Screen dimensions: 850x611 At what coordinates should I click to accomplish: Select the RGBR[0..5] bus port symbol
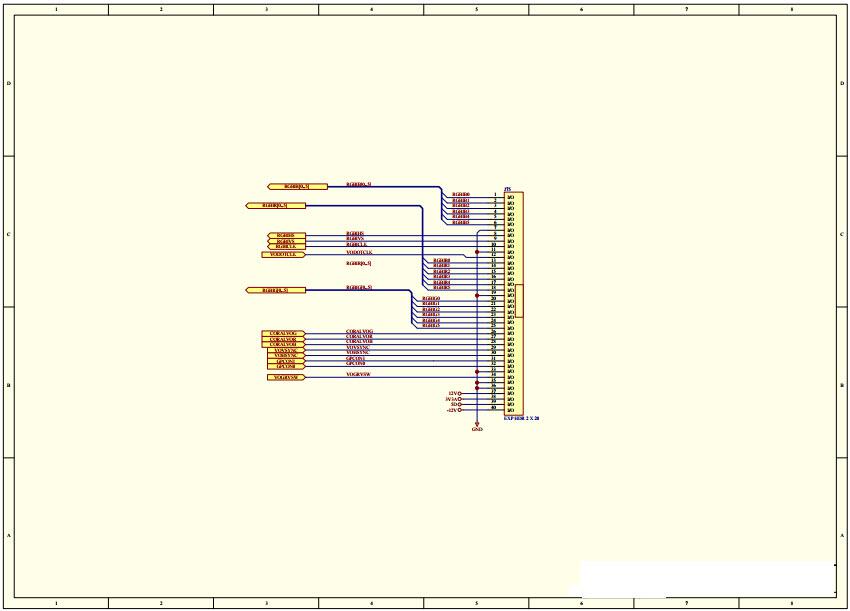coord(295,186)
